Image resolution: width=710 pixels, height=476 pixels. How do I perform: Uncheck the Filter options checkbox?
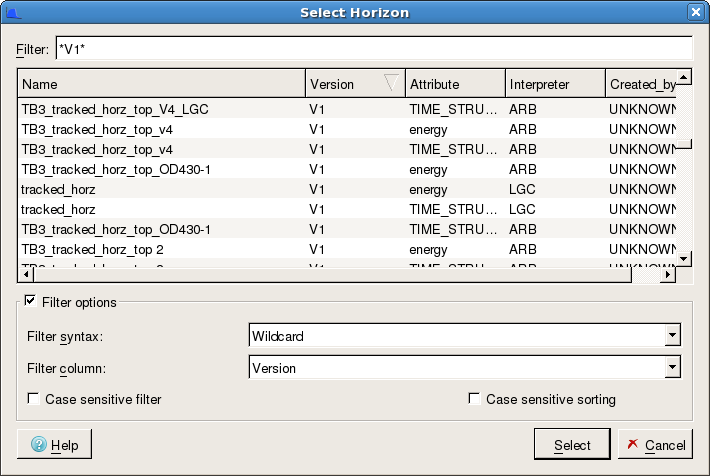(30, 301)
